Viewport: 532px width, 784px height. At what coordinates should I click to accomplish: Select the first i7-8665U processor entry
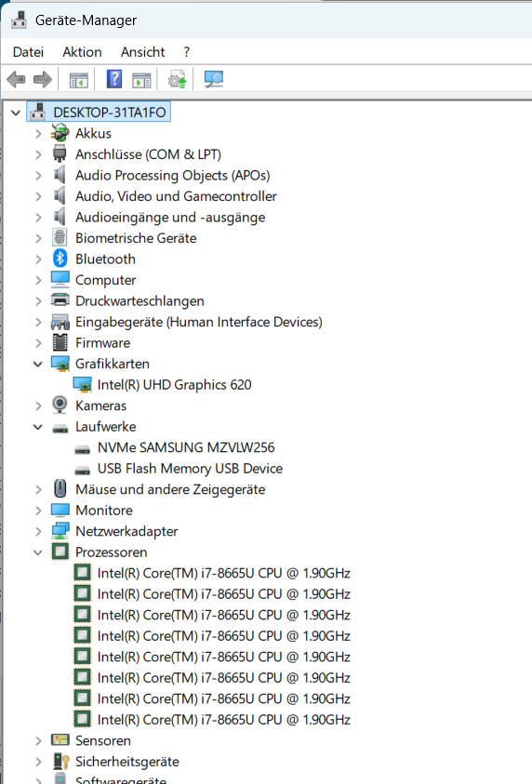point(223,573)
